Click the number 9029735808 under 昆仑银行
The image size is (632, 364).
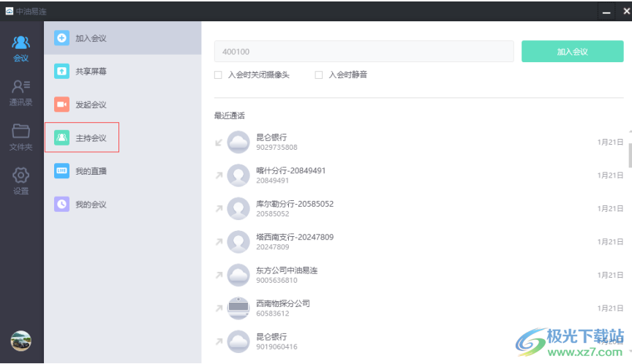tap(276, 148)
